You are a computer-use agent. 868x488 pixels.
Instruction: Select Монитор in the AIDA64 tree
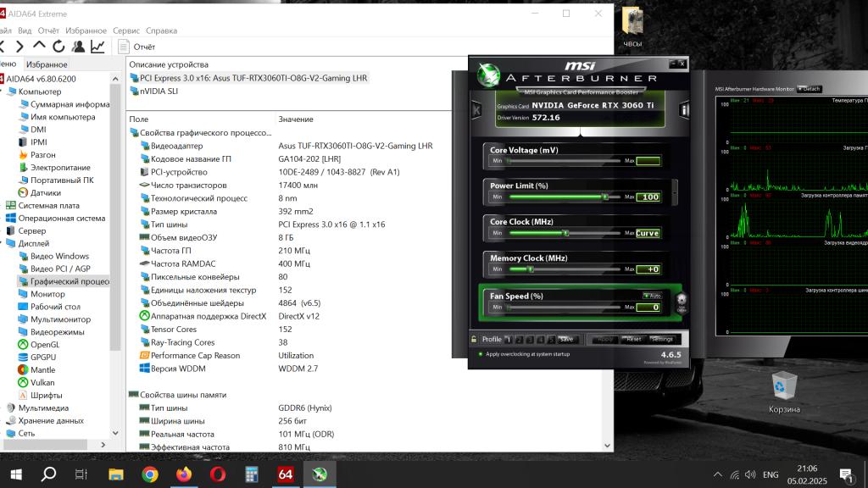[x=42, y=294]
